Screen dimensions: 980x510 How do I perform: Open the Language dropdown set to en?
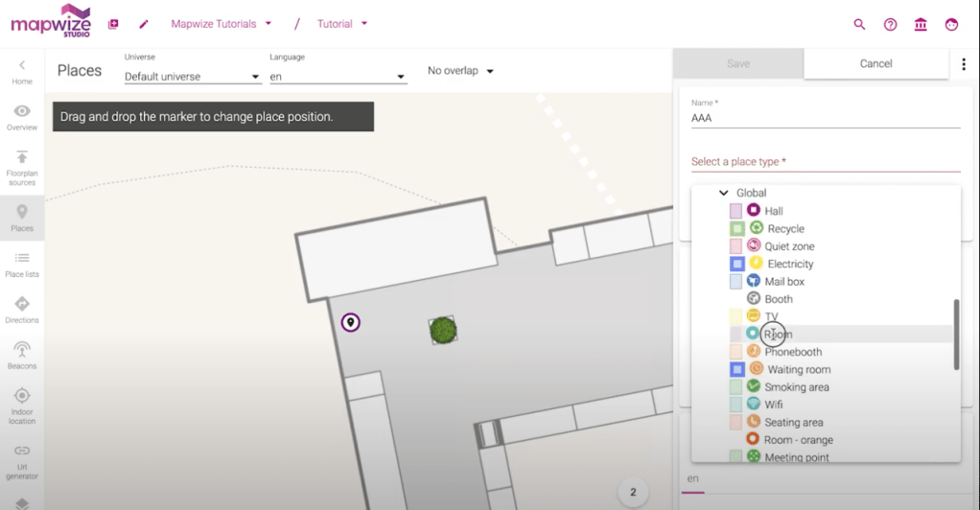(x=338, y=76)
